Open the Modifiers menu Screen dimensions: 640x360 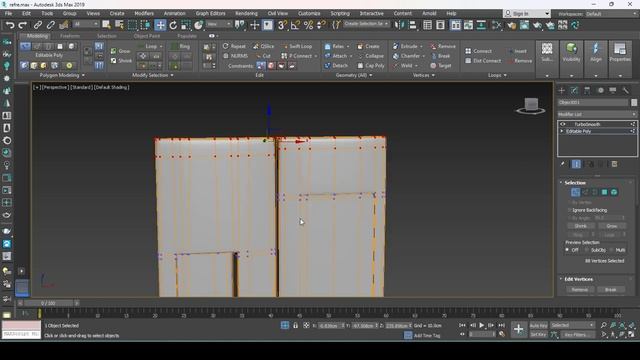(144, 13)
